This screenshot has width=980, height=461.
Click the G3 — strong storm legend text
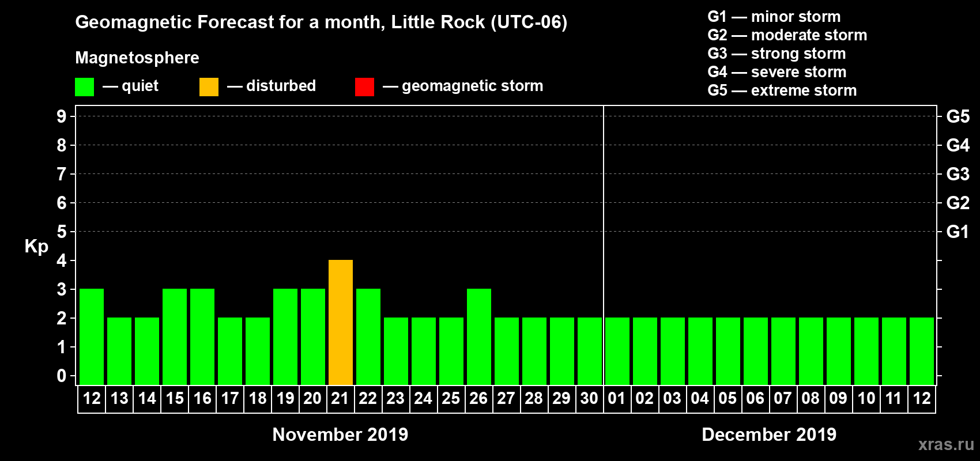coord(777,54)
